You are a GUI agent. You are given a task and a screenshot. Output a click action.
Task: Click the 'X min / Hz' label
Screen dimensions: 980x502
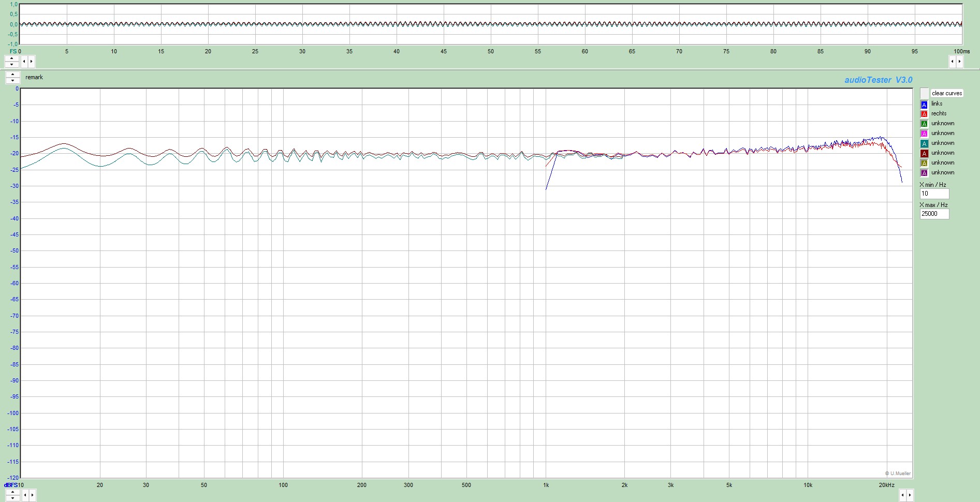933,185
